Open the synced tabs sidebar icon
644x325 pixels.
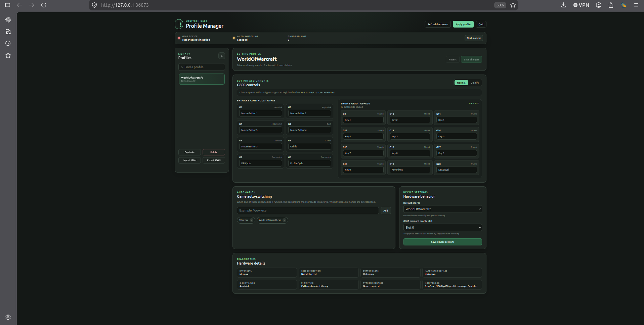[8, 32]
